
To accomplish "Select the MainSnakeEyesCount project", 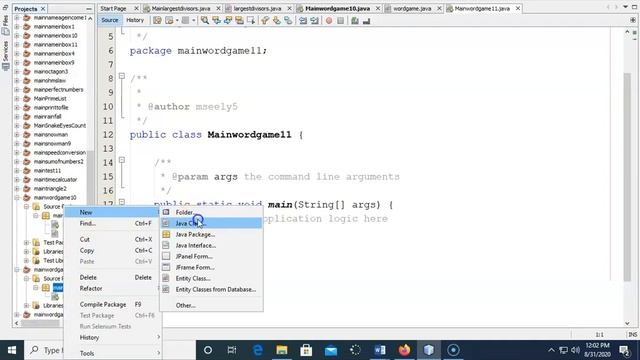I will pos(60,125).
